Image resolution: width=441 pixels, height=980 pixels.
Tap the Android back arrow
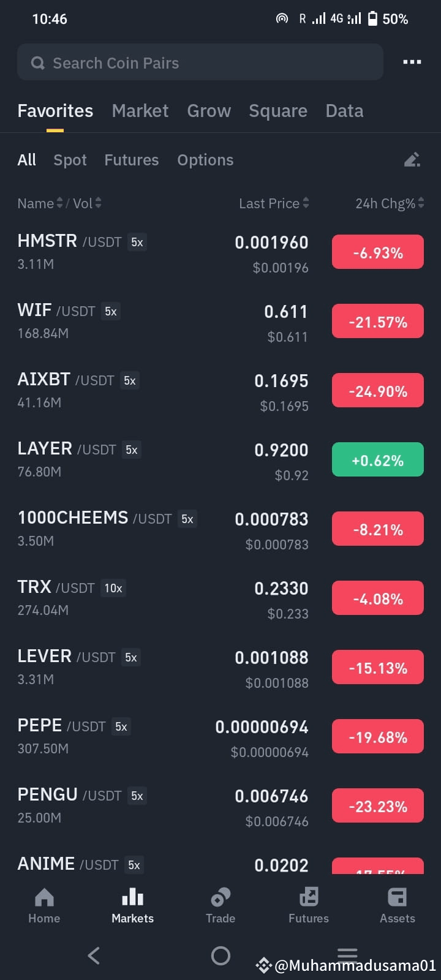click(x=94, y=956)
